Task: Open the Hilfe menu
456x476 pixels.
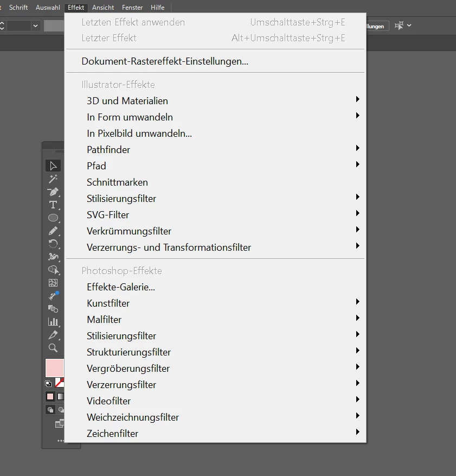Action: tap(158, 7)
